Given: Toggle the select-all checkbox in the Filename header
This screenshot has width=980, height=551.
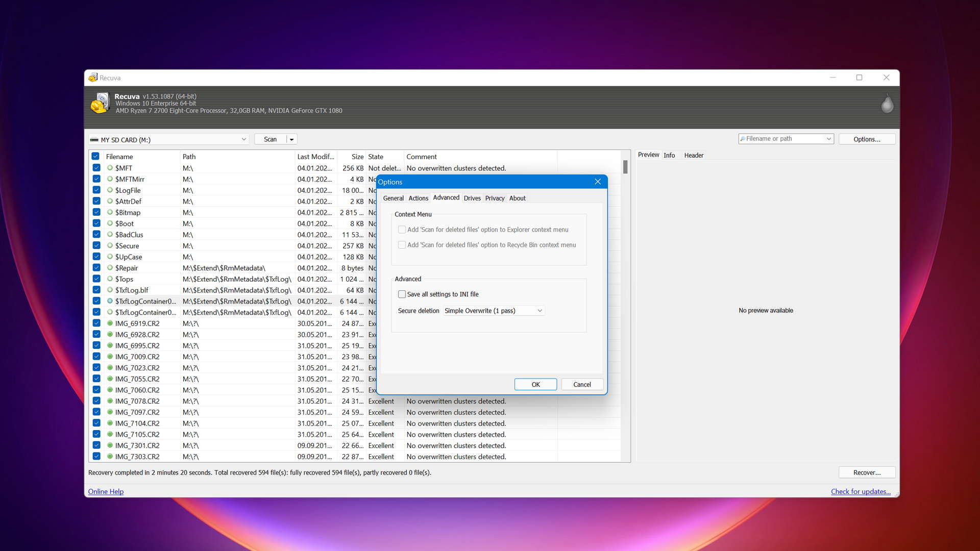Looking at the screenshot, I should click(95, 156).
